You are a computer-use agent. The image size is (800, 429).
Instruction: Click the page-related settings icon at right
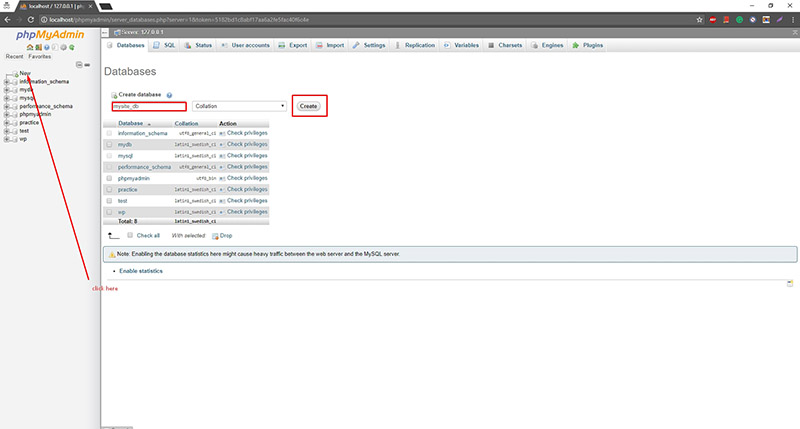(790, 283)
